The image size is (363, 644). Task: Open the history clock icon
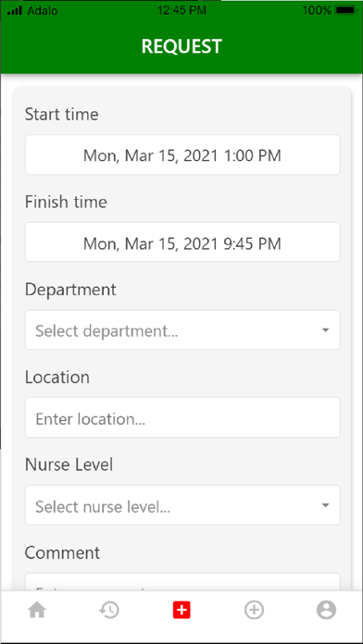tap(109, 611)
